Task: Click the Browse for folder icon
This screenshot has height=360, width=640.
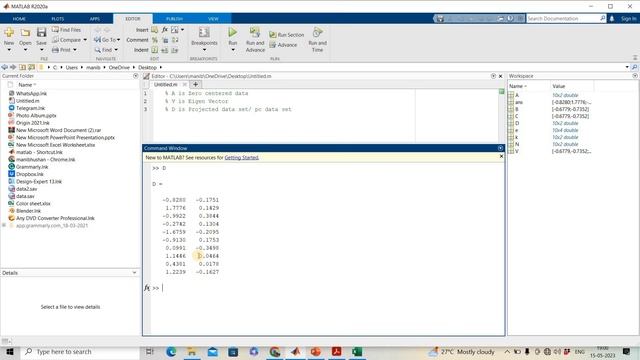Action: [x=31, y=67]
